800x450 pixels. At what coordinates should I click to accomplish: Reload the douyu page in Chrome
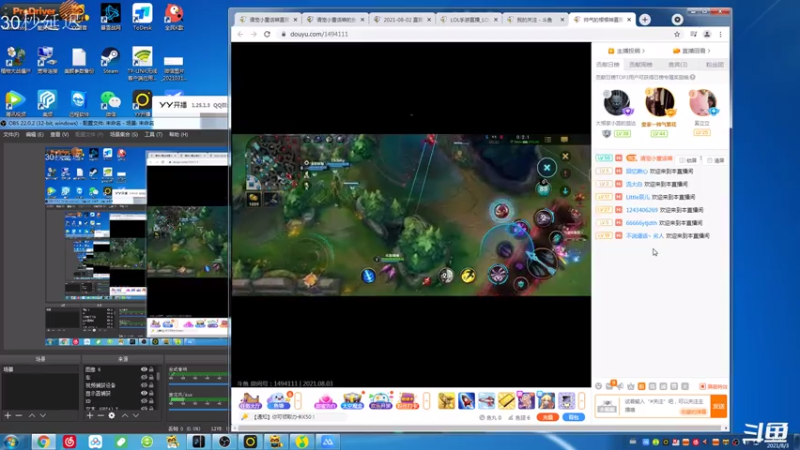coord(267,34)
